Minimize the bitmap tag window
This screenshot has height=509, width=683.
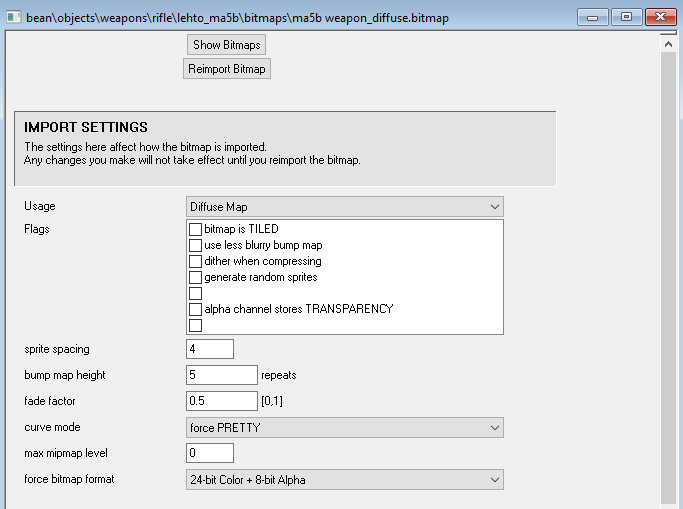[x=592, y=17]
